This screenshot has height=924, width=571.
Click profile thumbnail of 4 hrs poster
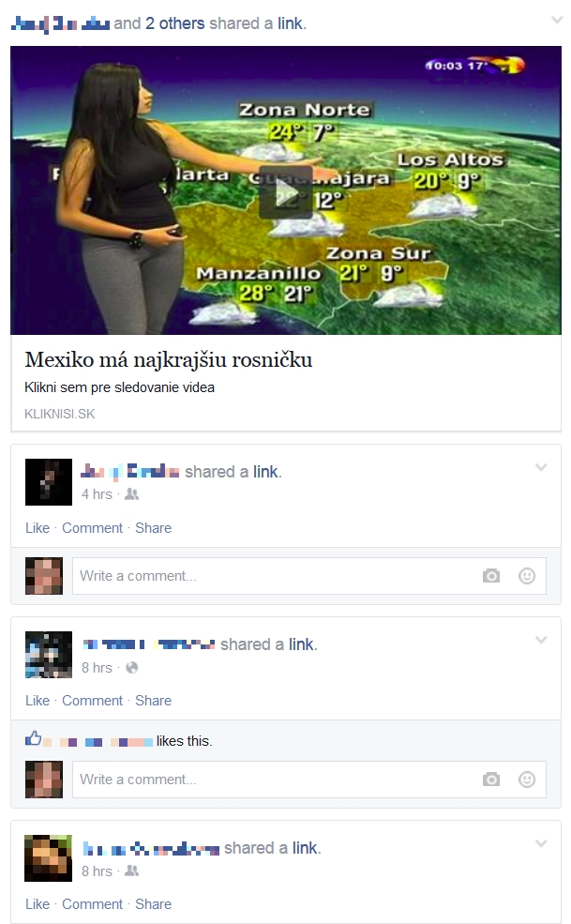click(x=49, y=482)
